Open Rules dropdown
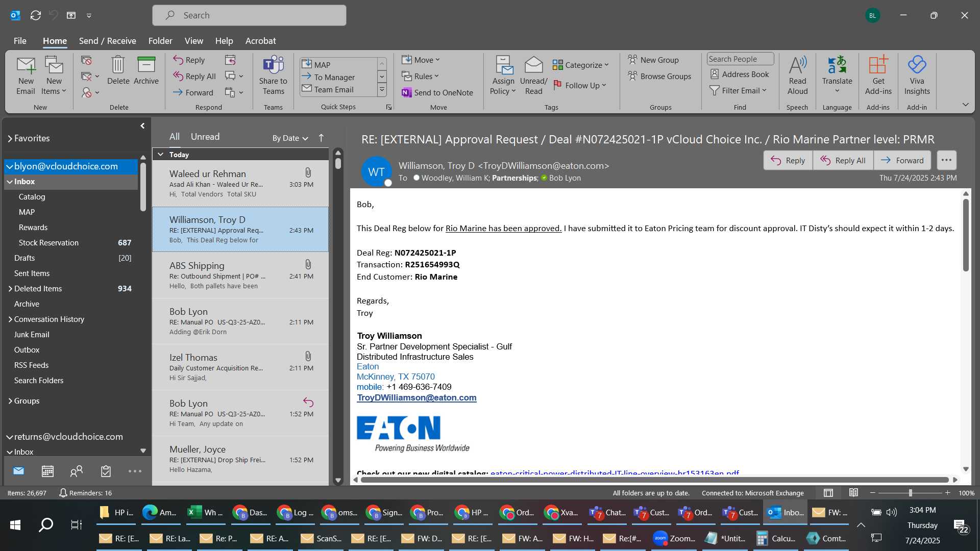Viewport: 980px width, 551px height. pos(420,76)
